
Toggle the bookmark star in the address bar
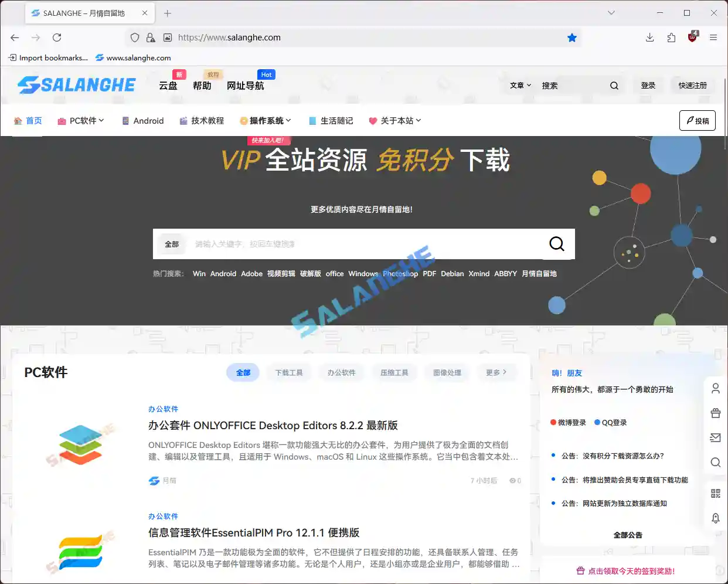point(572,37)
